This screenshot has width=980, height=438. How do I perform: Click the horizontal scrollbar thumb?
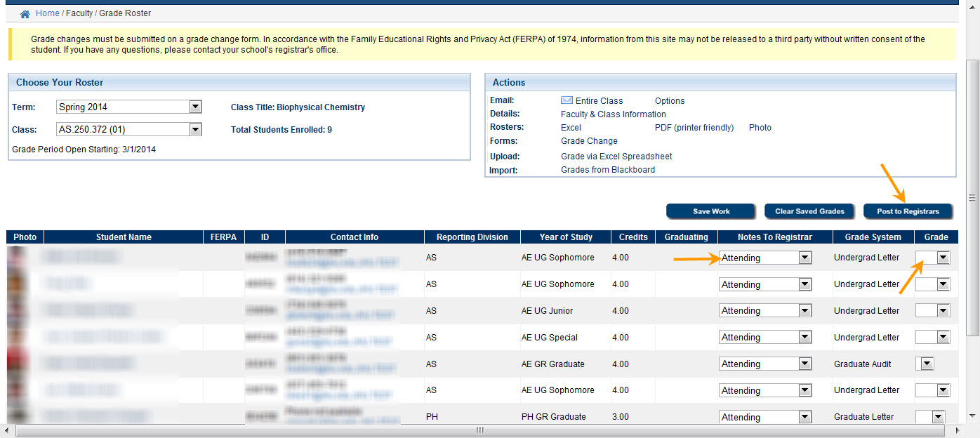click(x=480, y=430)
